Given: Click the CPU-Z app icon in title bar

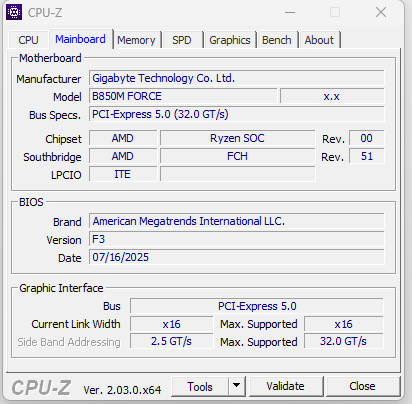Looking at the screenshot, I should pyautogui.click(x=14, y=12).
